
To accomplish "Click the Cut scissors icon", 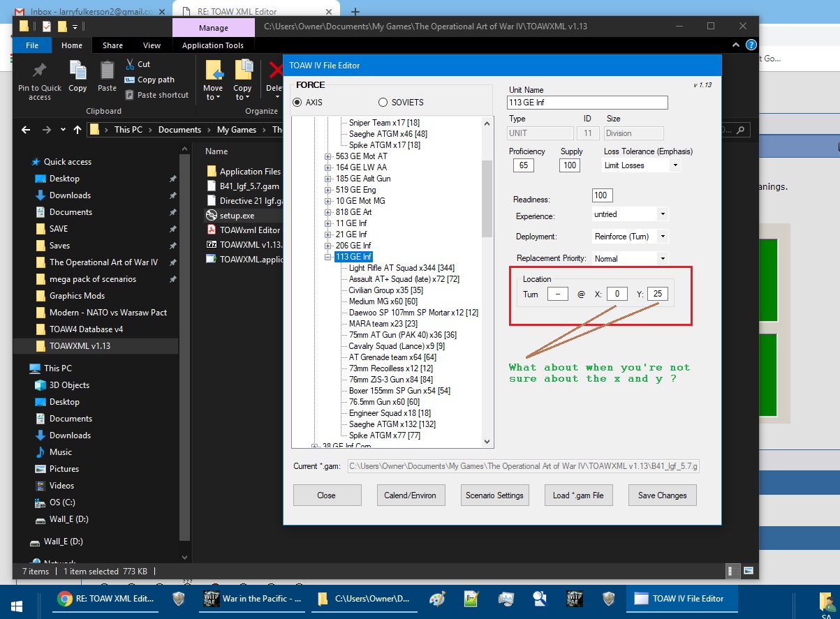I will 130,64.
